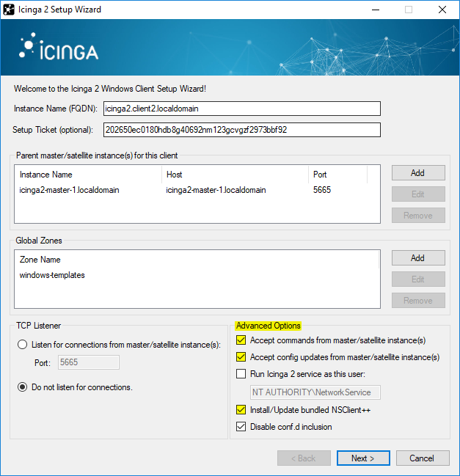The width and height of the screenshot is (460, 476).
Task: Click the 'Zone Name' column header
Action: tap(197, 259)
